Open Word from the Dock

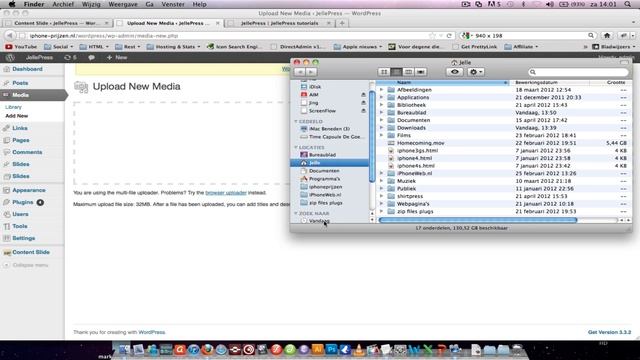pos(414,349)
